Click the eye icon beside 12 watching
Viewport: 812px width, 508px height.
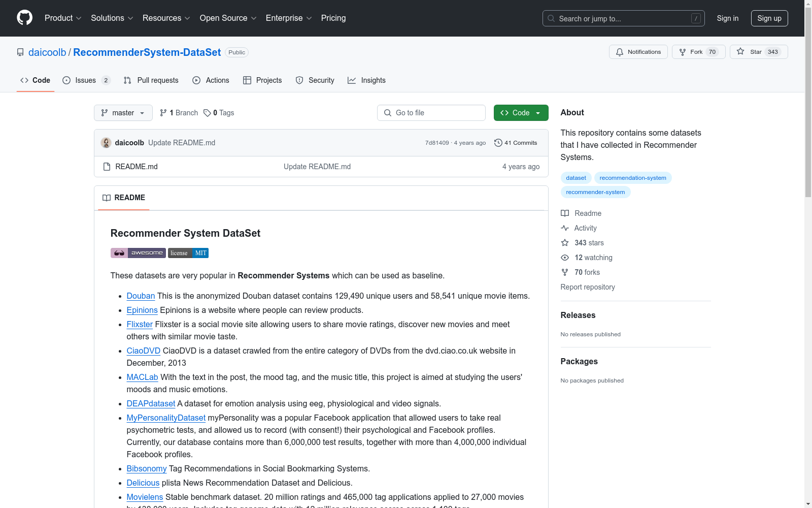(565, 258)
